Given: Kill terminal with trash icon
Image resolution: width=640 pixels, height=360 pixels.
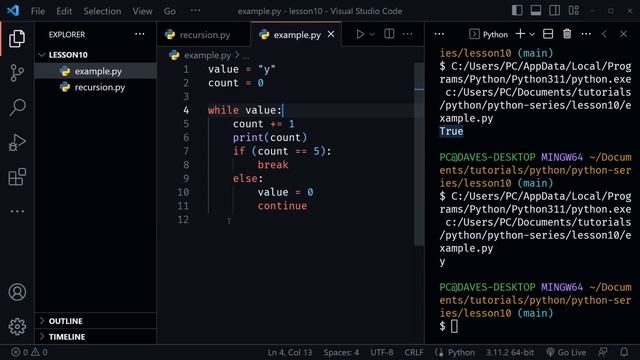Looking at the screenshot, I should coord(567,34).
